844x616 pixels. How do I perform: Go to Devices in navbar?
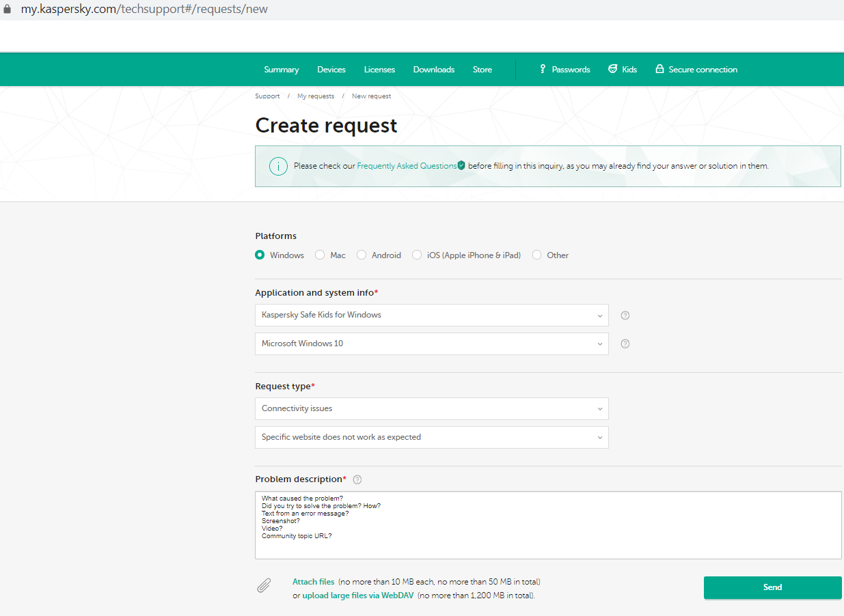click(x=331, y=70)
